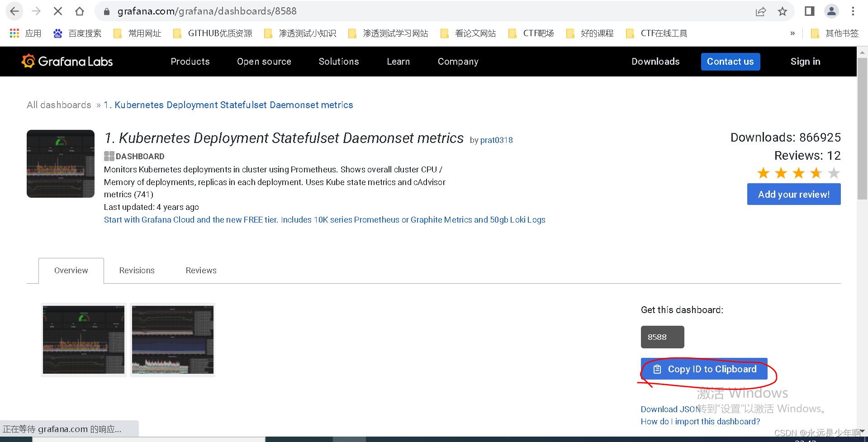Image resolution: width=868 pixels, height=442 pixels.
Task: Open author prat0318 profile link
Action: tap(496, 140)
